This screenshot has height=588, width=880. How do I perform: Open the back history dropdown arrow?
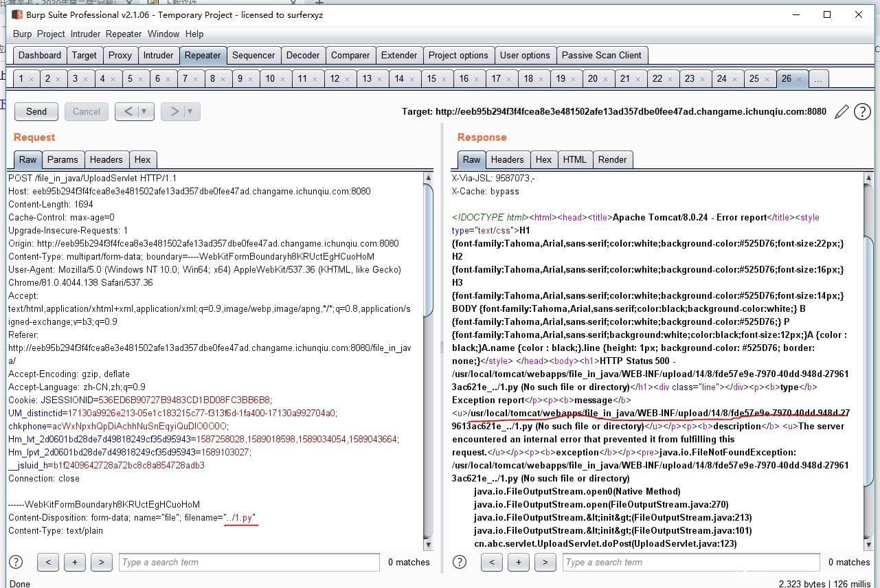tap(144, 111)
